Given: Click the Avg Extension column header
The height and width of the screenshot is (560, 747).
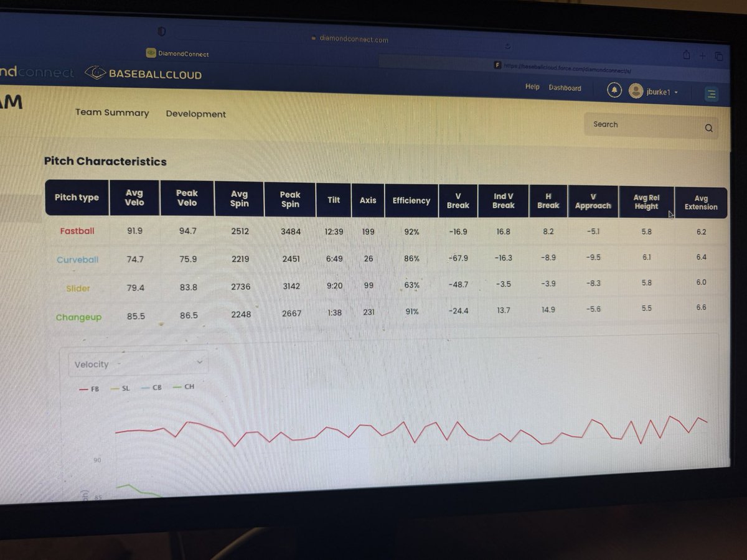Looking at the screenshot, I should pyautogui.click(x=701, y=203).
